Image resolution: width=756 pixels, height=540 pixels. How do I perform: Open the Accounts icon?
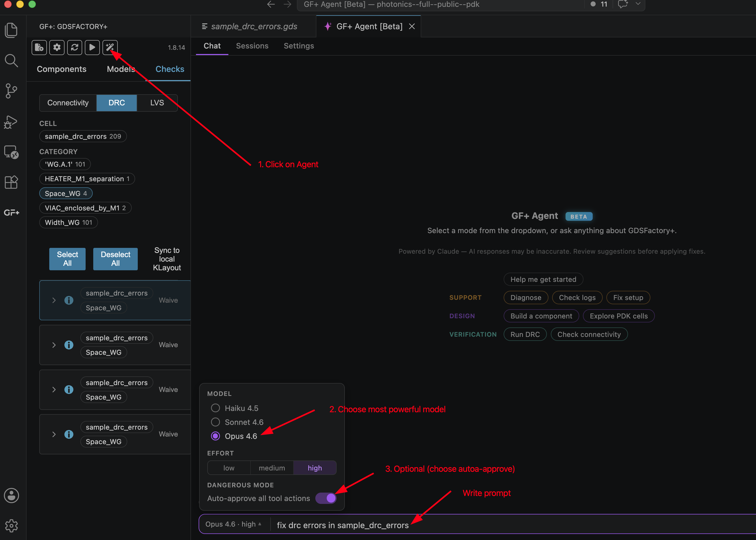11,495
